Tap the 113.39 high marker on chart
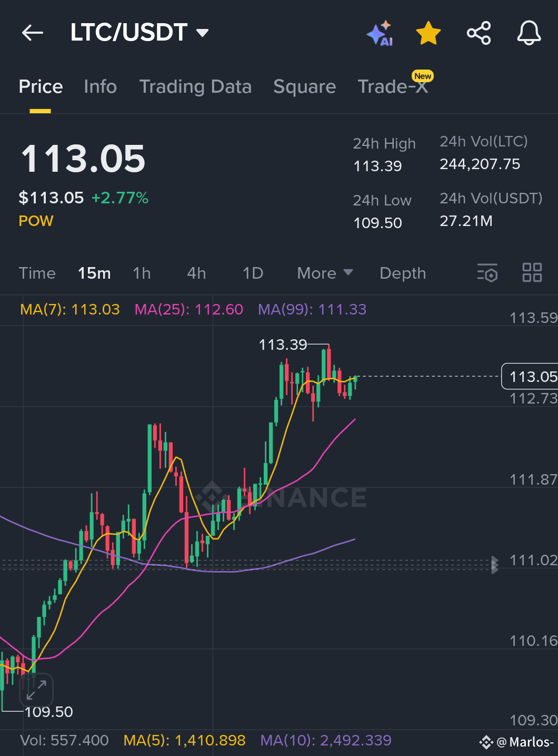The height and width of the screenshot is (756, 558). [x=283, y=345]
